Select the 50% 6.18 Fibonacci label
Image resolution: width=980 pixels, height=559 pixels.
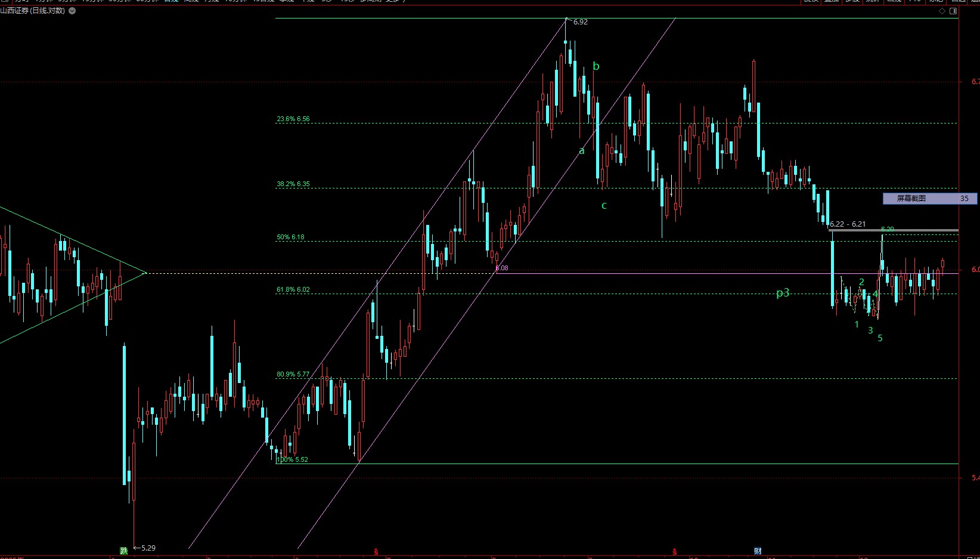point(290,237)
